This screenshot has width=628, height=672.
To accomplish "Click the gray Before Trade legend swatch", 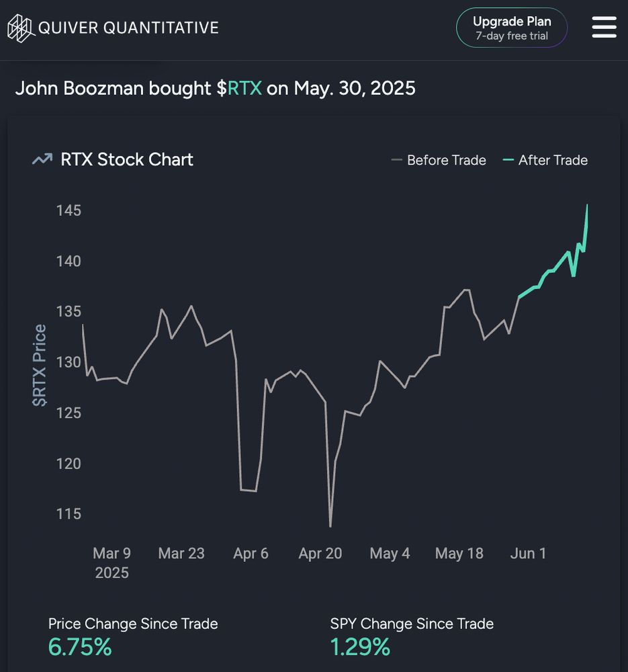I will 397,161.
